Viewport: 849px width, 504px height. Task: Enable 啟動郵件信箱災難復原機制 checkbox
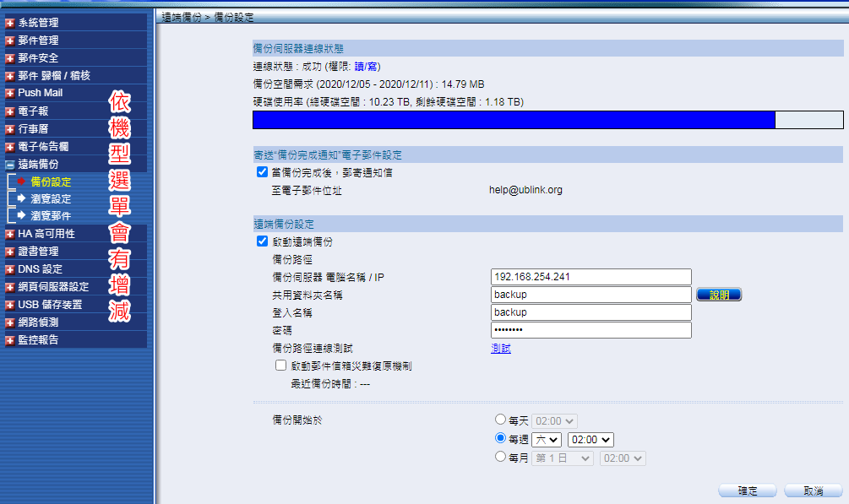pos(281,366)
